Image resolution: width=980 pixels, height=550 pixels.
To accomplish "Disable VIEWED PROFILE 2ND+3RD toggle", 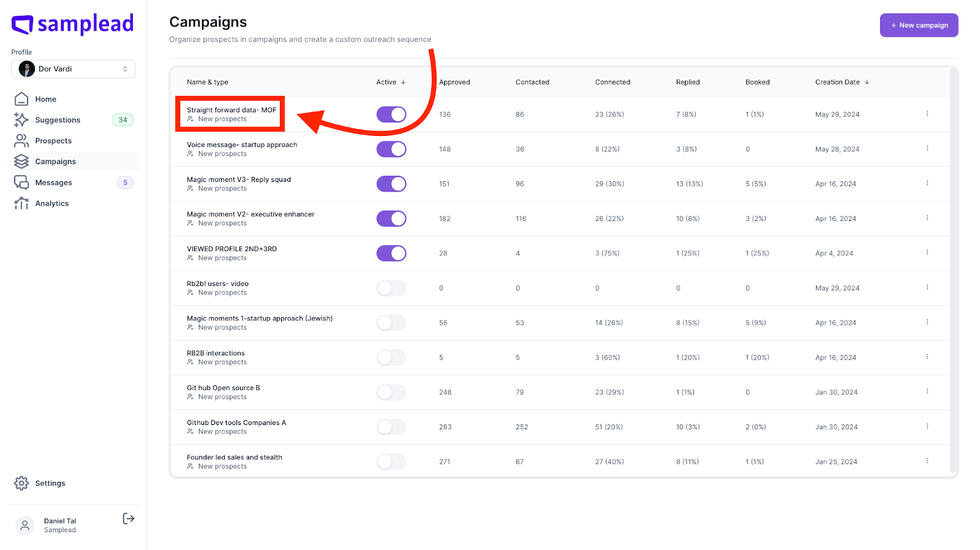I will pos(391,254).
